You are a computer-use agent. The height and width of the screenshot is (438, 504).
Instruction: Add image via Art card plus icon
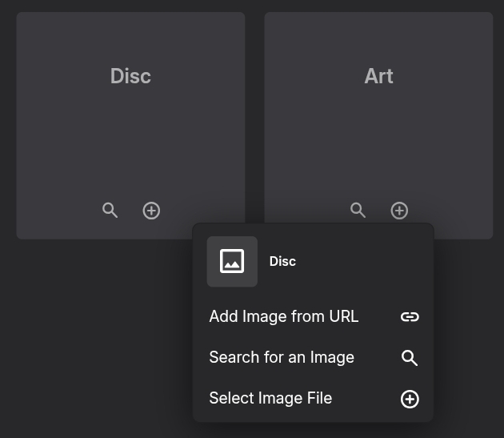click(x=399, y=211)
